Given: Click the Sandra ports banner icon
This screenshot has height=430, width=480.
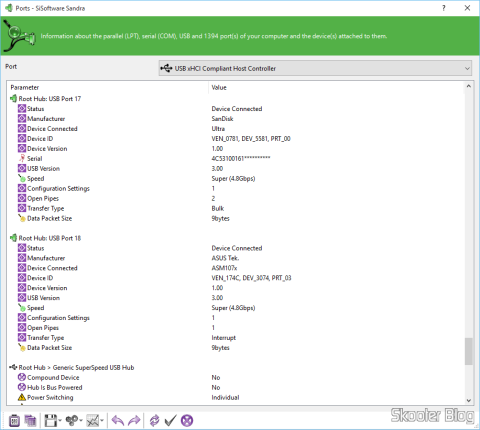Looking at the screenshot, I should 19,36.
